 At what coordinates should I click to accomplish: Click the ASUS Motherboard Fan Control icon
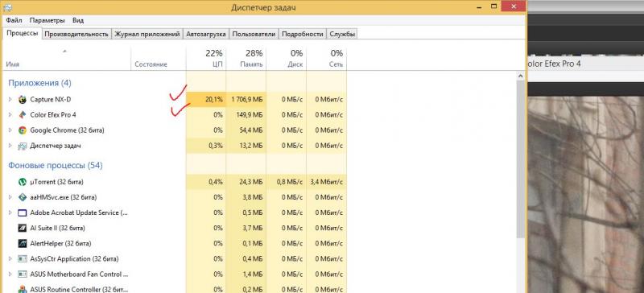23,274
